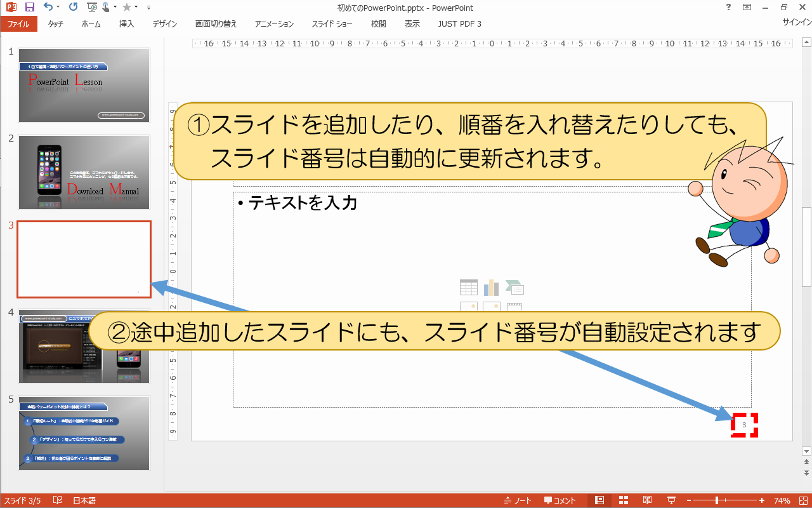Image resolution: width=812 pixels, height=508 pixels.
Task: Insert chart icon in content placeholder
Action: pyautogui.click(x=492, y=288)
